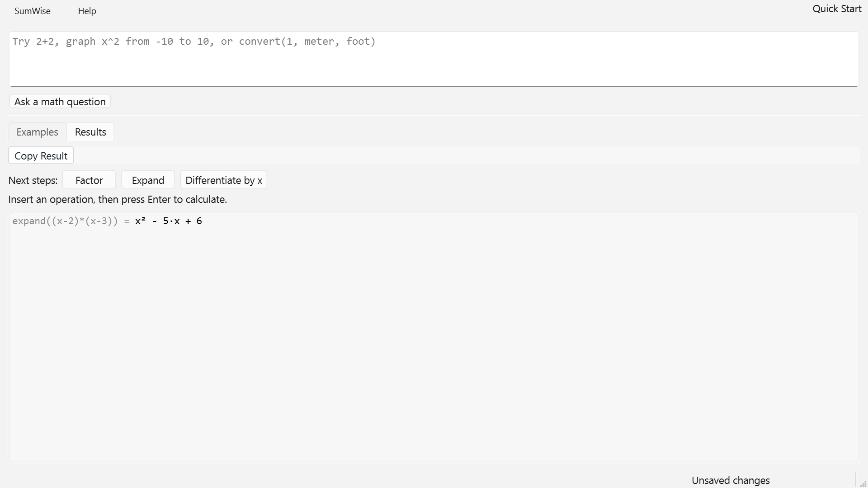
Task: Focus the math expression input box
Action: click(x=434, y=59)
